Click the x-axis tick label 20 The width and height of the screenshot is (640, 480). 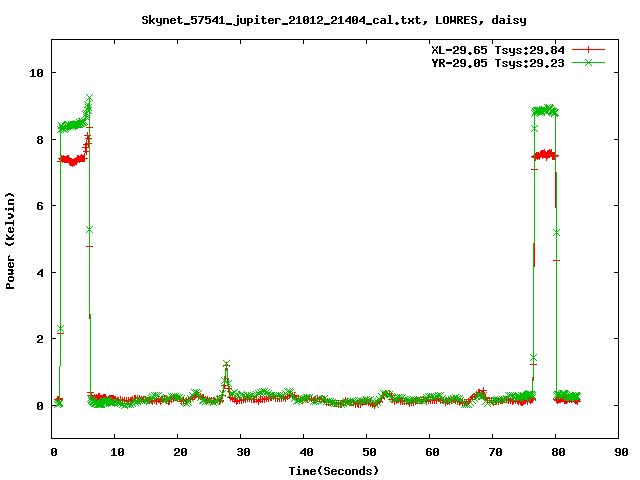click(x=180, y=452)
